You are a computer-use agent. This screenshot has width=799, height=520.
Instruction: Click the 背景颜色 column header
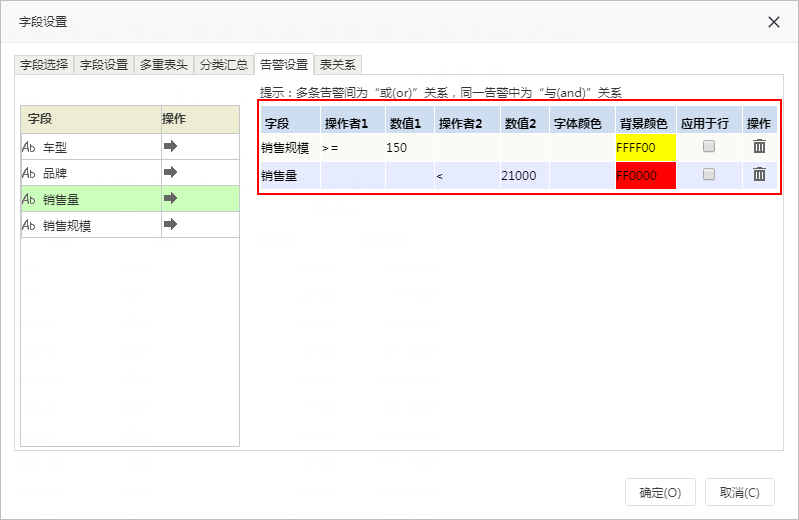646,120
